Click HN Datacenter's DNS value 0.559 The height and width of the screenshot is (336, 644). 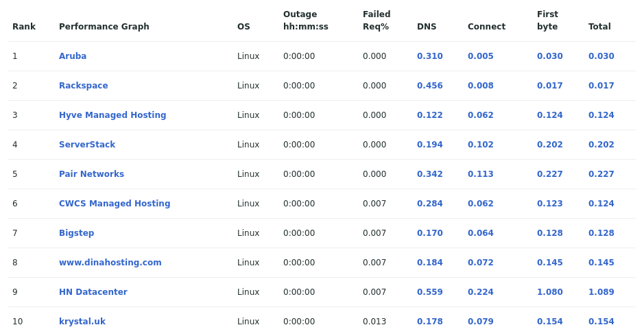click(429, 292)
